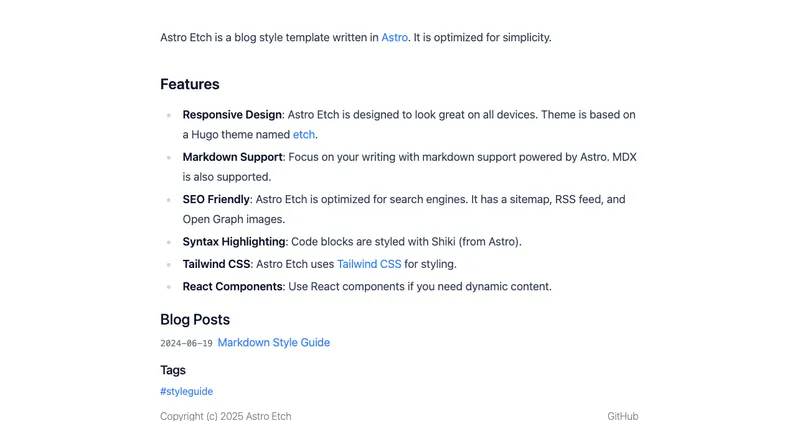Click the bold Tailwind CSS list label
Screen dimensions: 800x421
[216, 264]
